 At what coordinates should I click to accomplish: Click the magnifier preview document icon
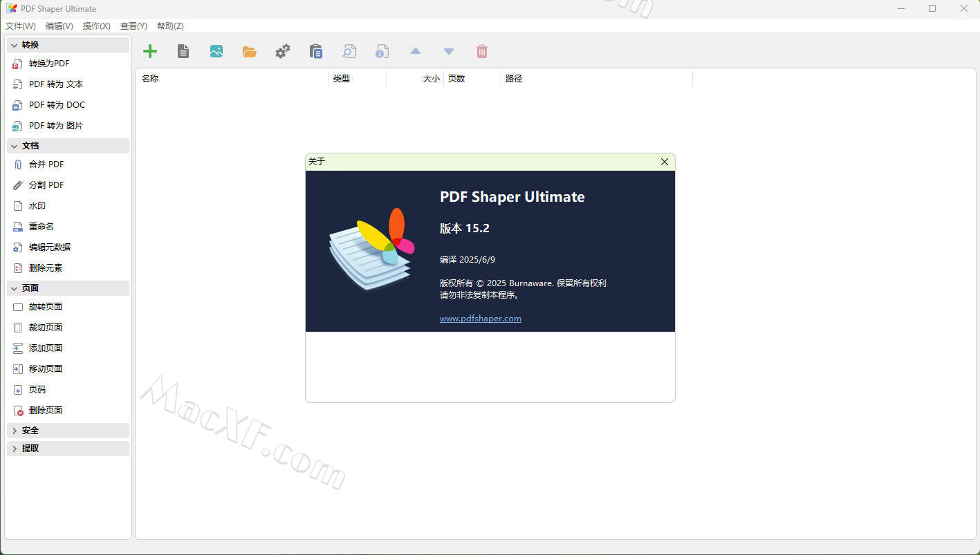click(x=349, y=51)
